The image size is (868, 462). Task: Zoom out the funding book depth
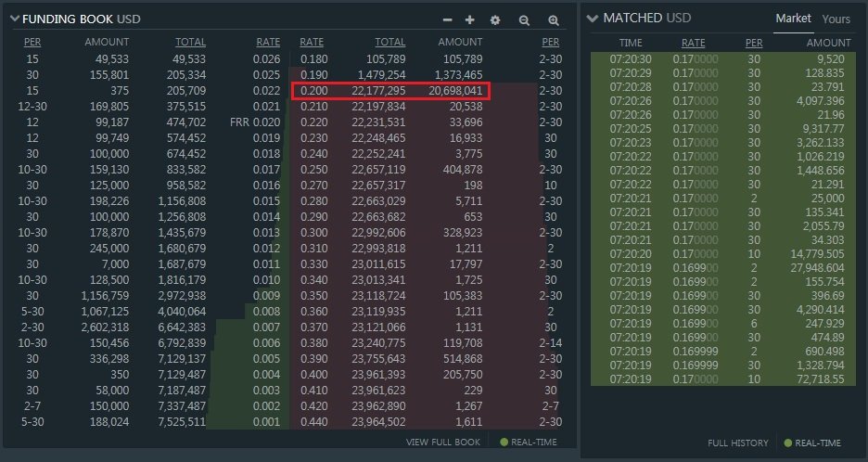pos(524,20)
